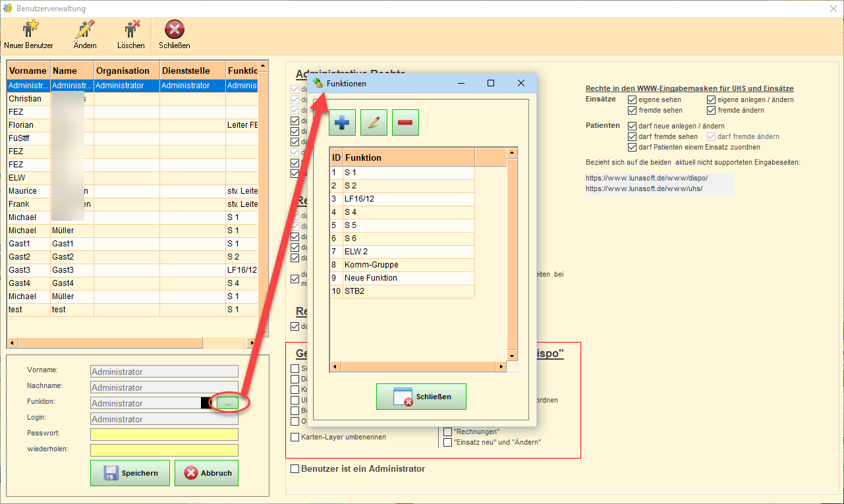Toggle Einsätze 'eigene sehen' checkbox
Screen dimensions: 844x504
pos(633,99)
